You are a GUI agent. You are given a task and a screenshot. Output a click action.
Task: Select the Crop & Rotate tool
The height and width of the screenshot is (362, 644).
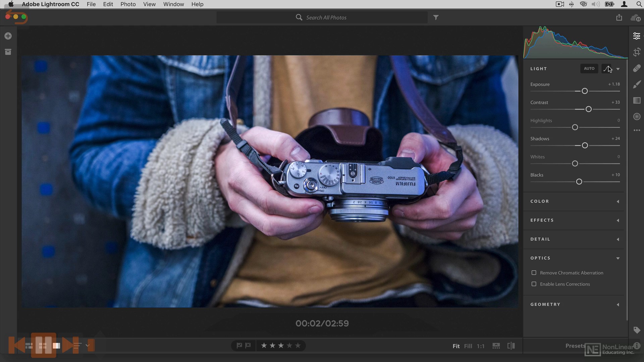637,52
